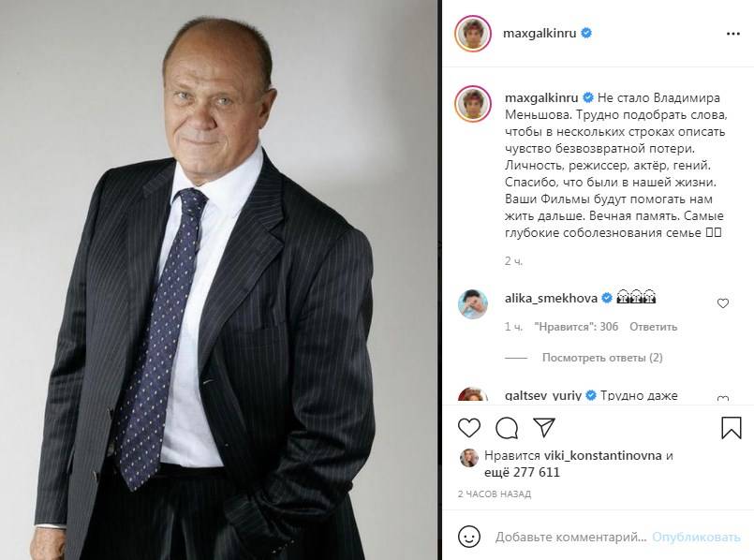This screenshot has height=560, width=754.
Task: Click the Опубликовать button
Action: pos(696,537)
